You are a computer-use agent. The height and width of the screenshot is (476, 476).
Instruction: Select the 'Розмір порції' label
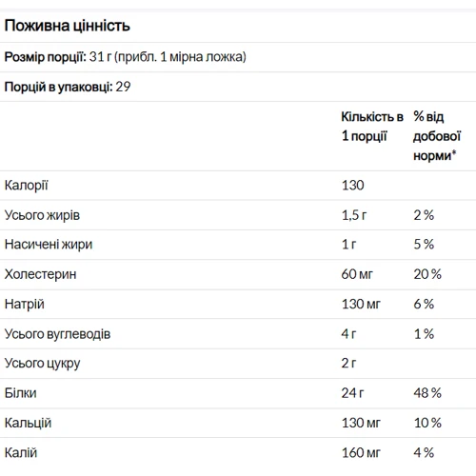coord(46,57)
